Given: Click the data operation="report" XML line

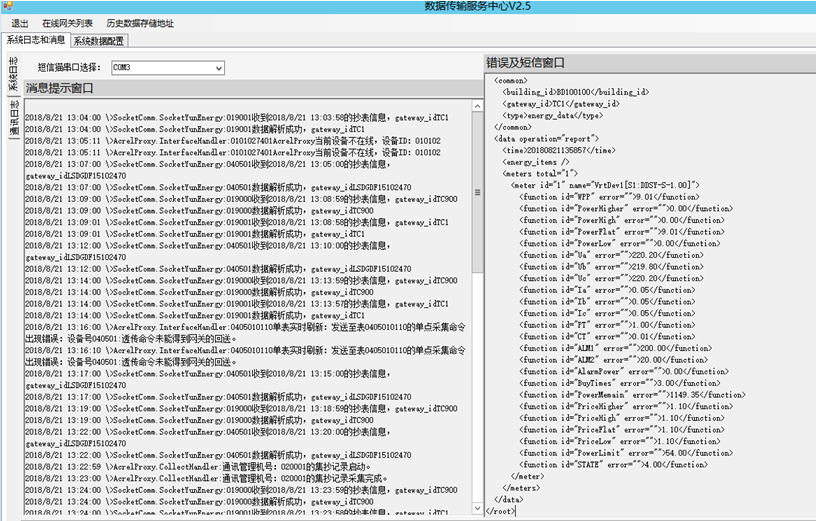Looking at the screenshot, I should pos(546,139).
